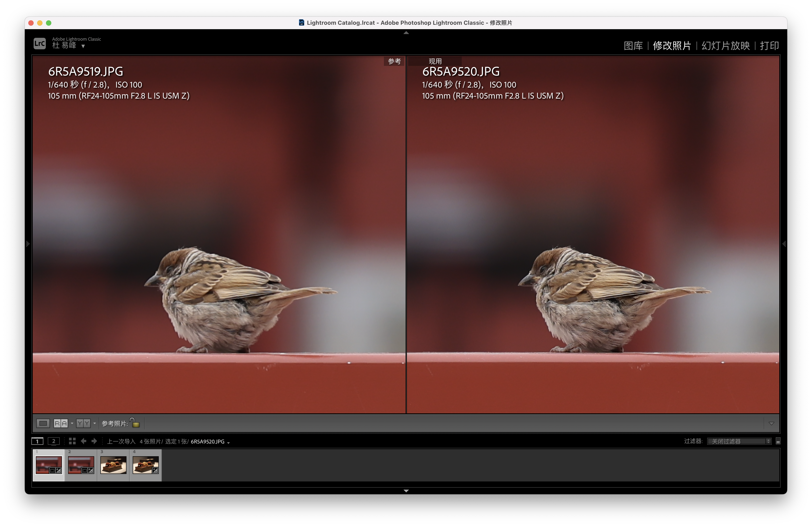Open the 幻灯片放映 module
Viewport: 812px width, 527px height.
click(726, 46)
